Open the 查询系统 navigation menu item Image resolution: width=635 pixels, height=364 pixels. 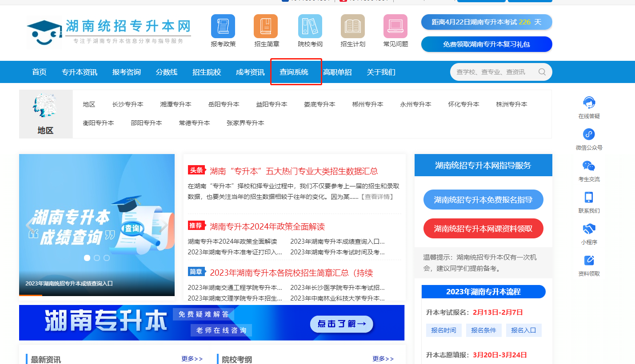point(294,72)
